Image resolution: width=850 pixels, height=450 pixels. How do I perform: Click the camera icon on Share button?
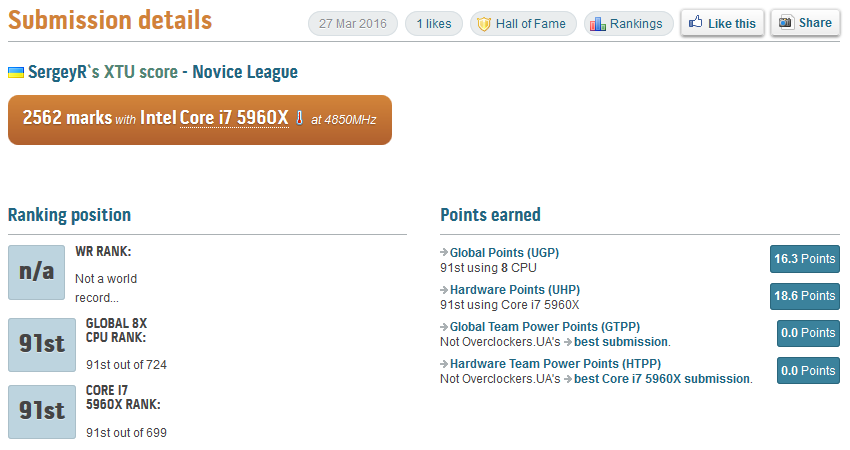click(x=785, y=22)
